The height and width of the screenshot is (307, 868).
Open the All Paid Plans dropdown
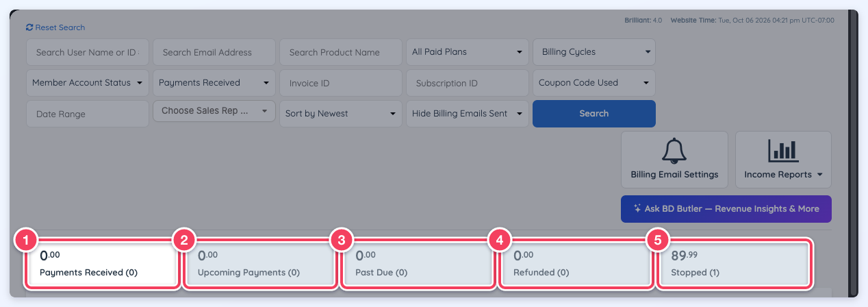(x=468, y=51)
